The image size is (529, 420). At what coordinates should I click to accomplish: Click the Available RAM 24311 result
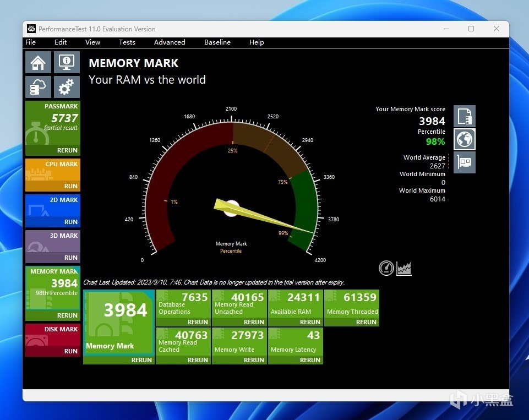(x=295, y=304)
